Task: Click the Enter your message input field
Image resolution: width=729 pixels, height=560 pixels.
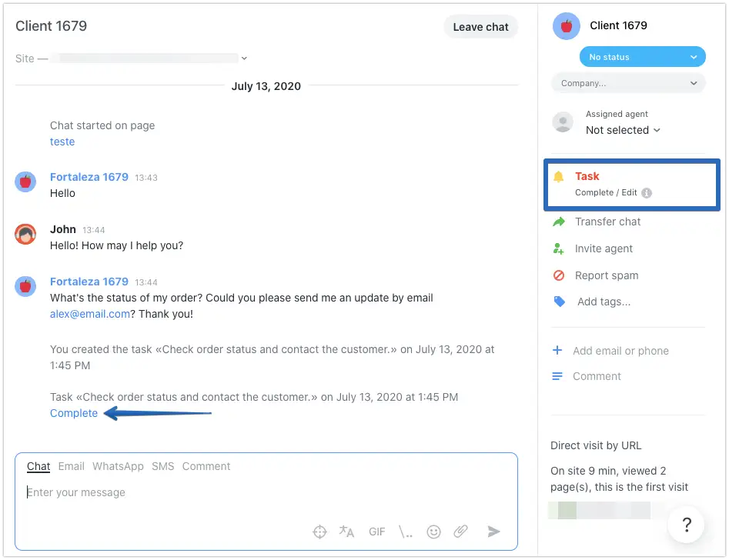Action: pyautogui.click(x=231, y=492)
